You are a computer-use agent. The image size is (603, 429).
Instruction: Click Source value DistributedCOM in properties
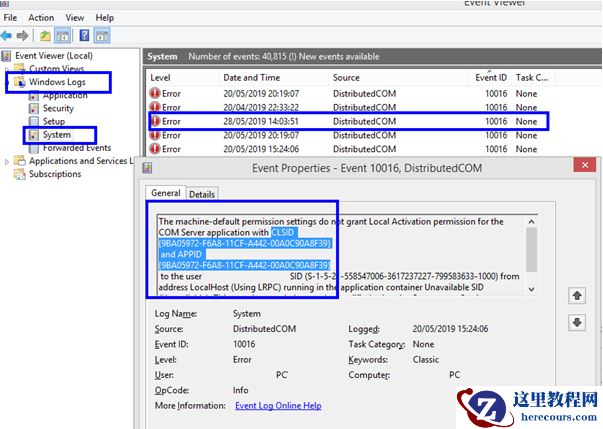coord(265,329)
